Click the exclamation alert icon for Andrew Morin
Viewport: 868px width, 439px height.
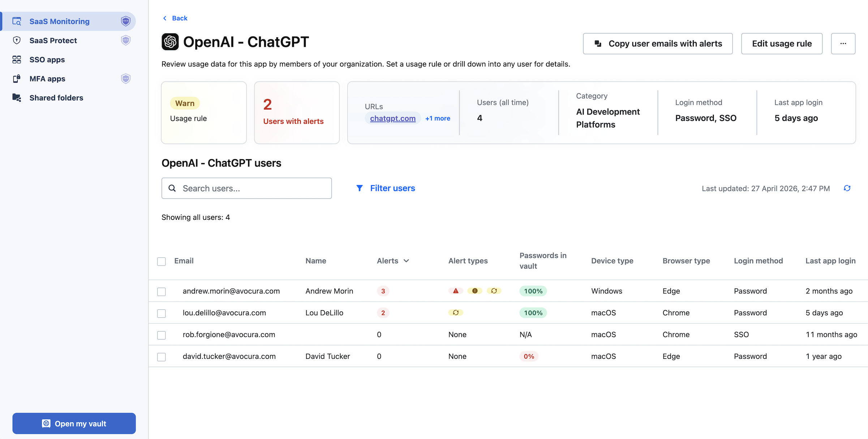[475, 291]
